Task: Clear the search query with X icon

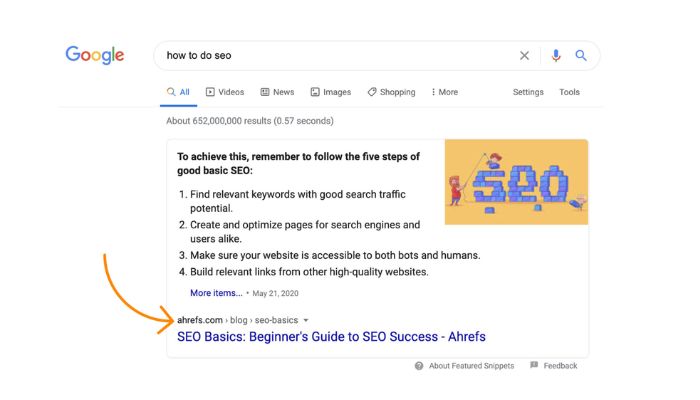Action: 524,55
